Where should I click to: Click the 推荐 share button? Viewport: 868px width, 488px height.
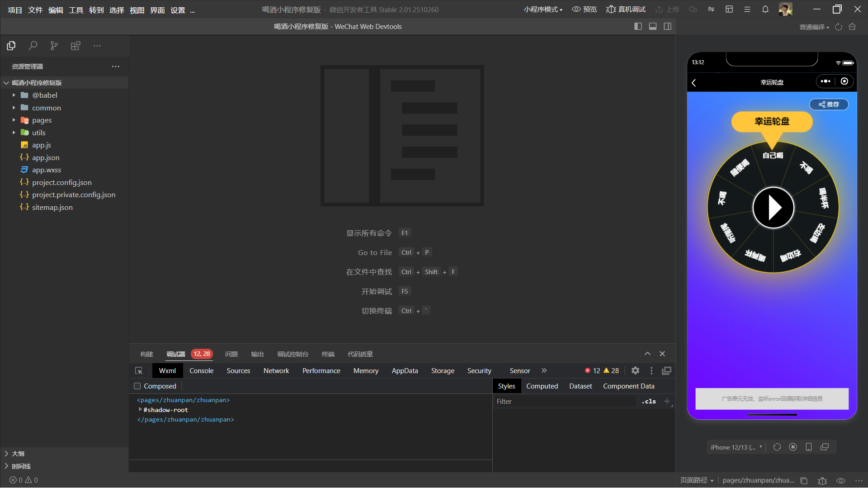[x=829, y=104]
